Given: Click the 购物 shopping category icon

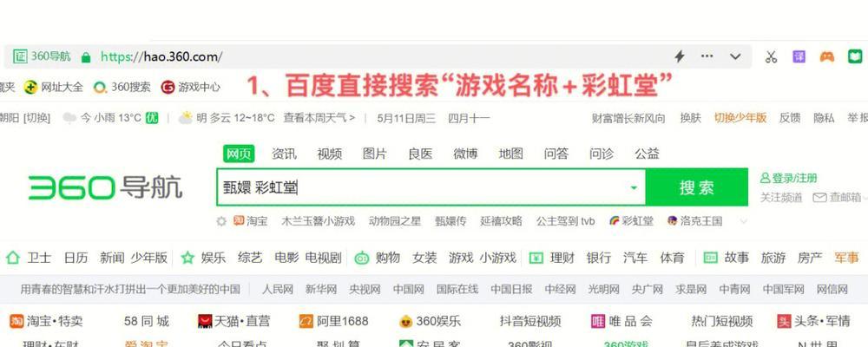Looking at the screenshot, I should point(362,258).
